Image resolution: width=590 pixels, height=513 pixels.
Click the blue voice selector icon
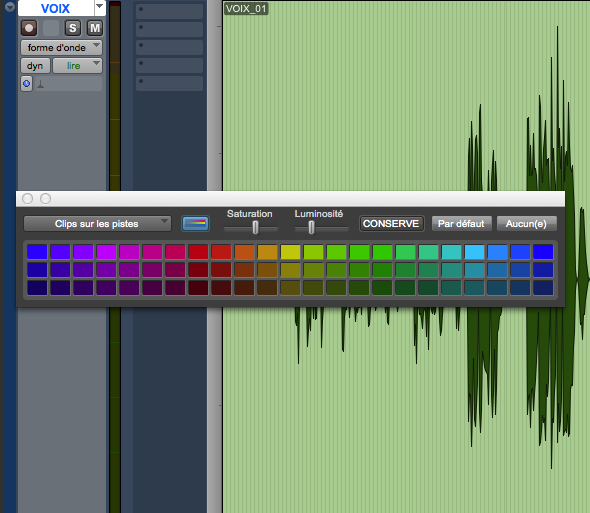(26, 84)
